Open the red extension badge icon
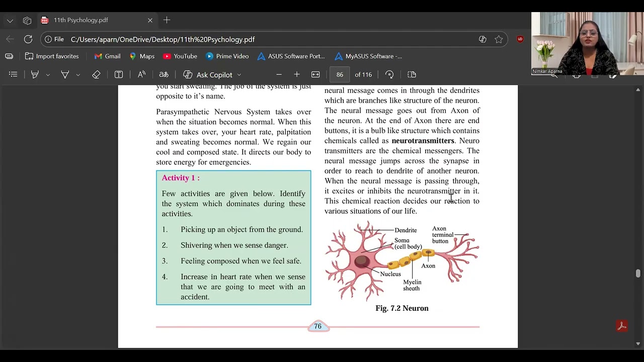The width and height of the screenshot is (644, 362). point(520,39)
